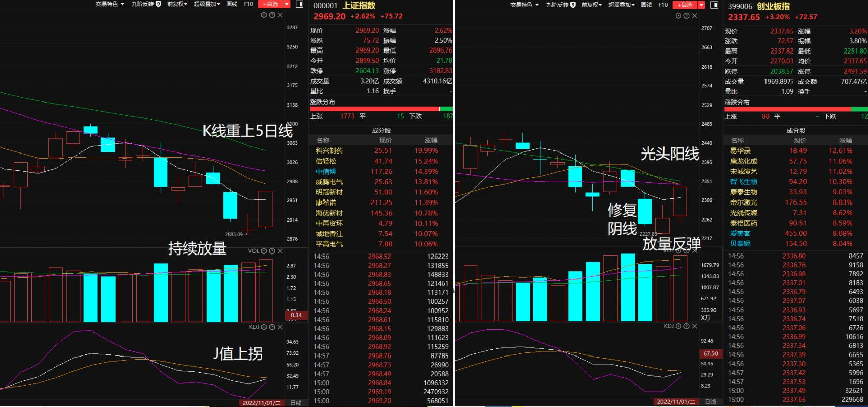Open VOL indicator help in Shanghai Index panel
The image size is (868, 407).
pos(272,251)
